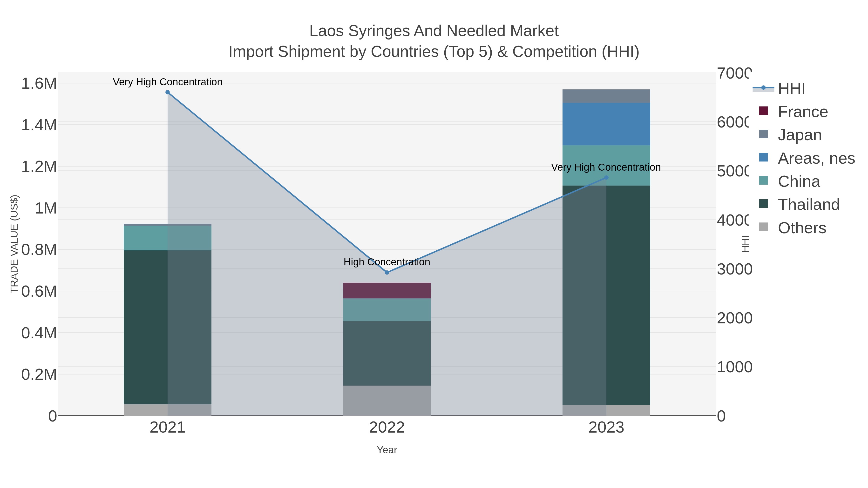Select the Thailand bar segment in 2023

pos(606,295)
